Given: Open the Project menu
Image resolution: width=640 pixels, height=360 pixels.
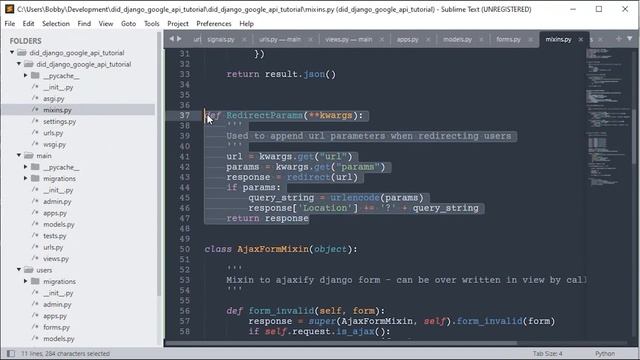Looking at the screenshot, I should pyautogui.click(x=178, y=24).
